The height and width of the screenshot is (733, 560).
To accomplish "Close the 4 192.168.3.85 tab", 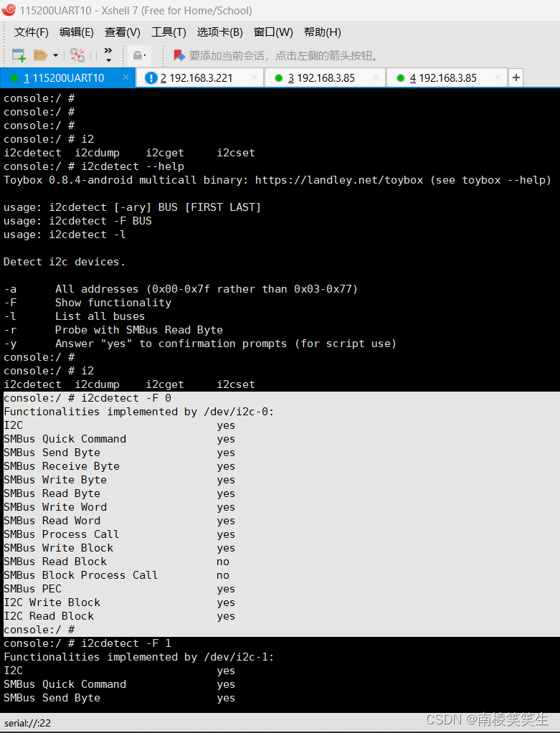I will [498, 77].
